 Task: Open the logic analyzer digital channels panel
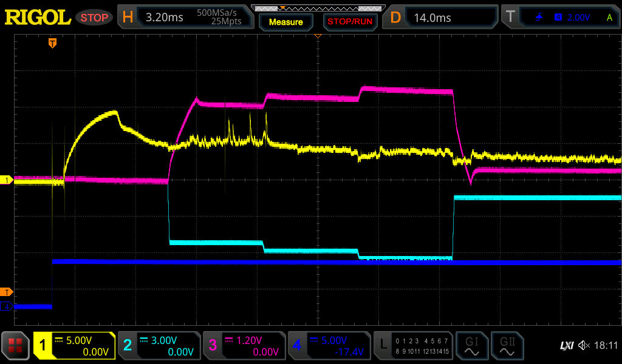[413, 346]
